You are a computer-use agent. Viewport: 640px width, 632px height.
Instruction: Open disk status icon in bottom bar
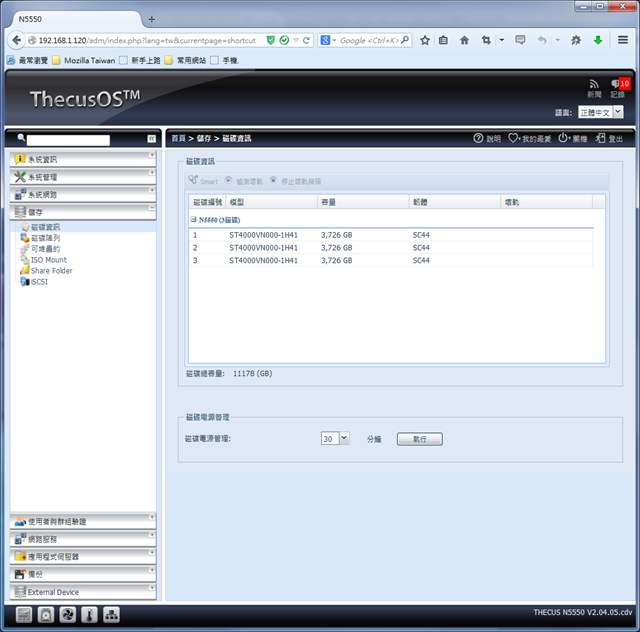pyautogui.click(x=46, y=615)
